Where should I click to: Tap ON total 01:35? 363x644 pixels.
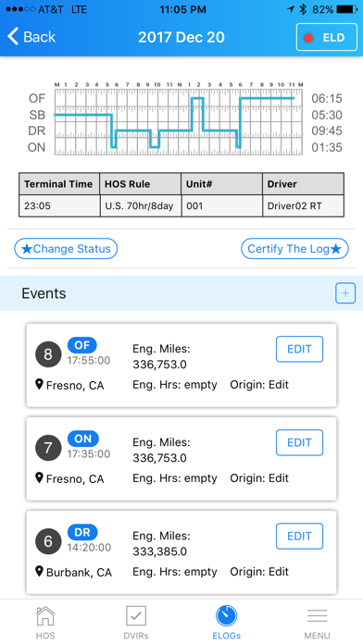[x=327, y=147]
